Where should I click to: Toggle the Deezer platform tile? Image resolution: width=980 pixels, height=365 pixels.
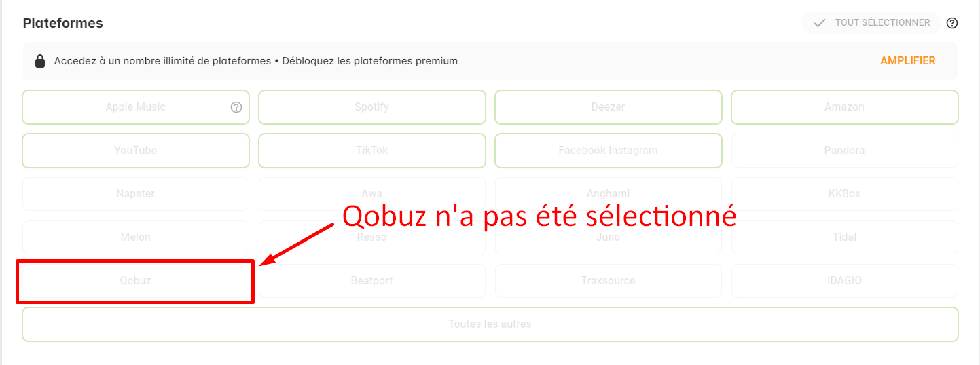608,107
